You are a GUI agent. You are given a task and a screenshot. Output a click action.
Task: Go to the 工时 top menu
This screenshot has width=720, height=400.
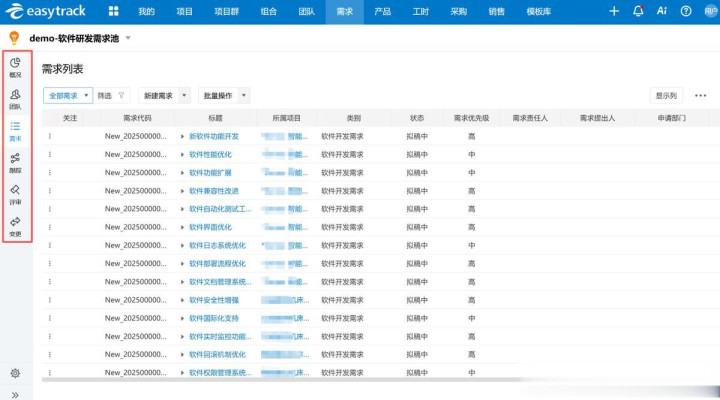point(421,11)
